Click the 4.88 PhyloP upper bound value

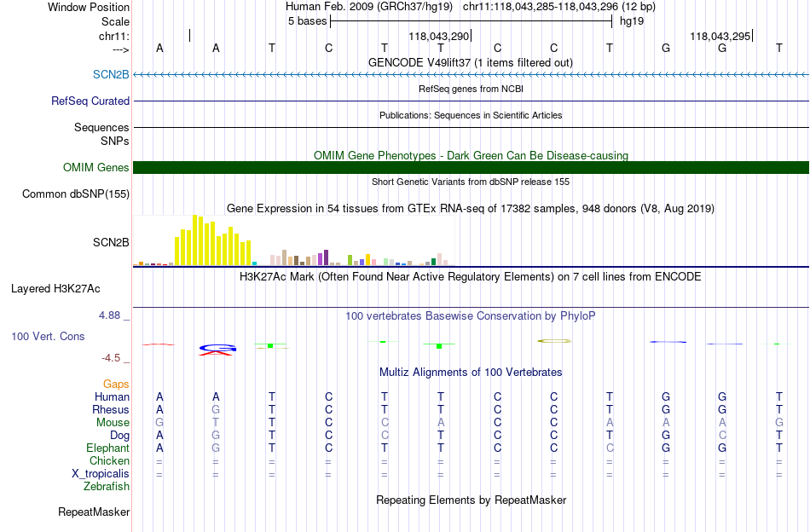point(109,315)
